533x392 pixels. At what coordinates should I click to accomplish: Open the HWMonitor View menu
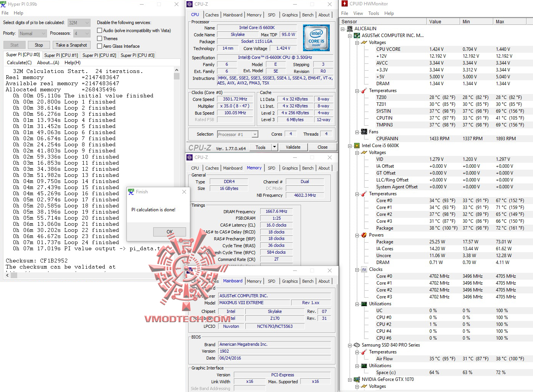coord(358,13)
